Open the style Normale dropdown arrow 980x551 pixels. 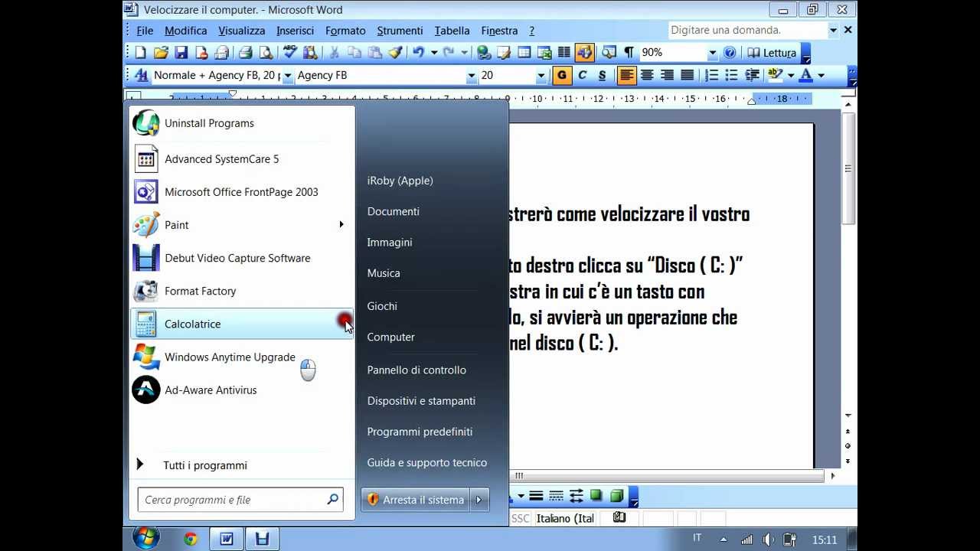pos(287,76)
